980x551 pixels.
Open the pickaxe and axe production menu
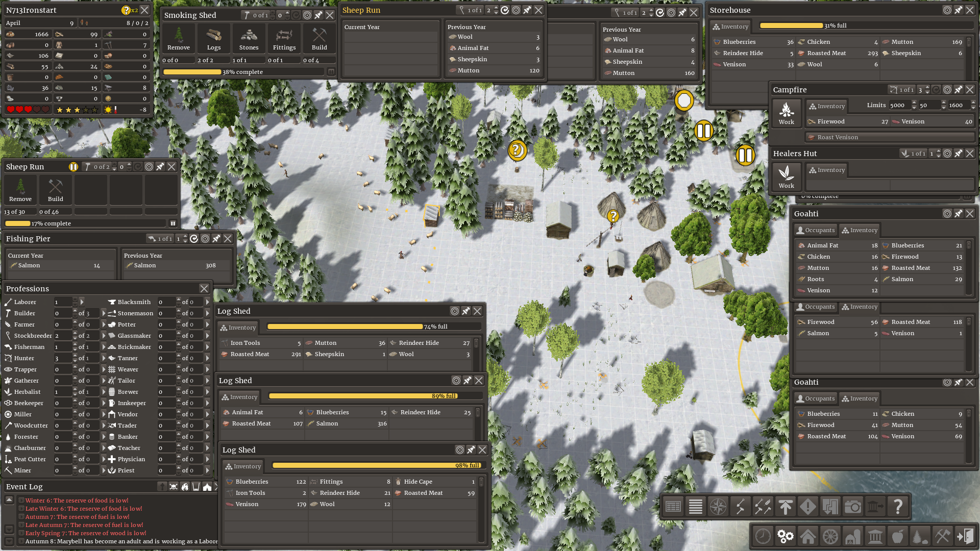(943, 536)
